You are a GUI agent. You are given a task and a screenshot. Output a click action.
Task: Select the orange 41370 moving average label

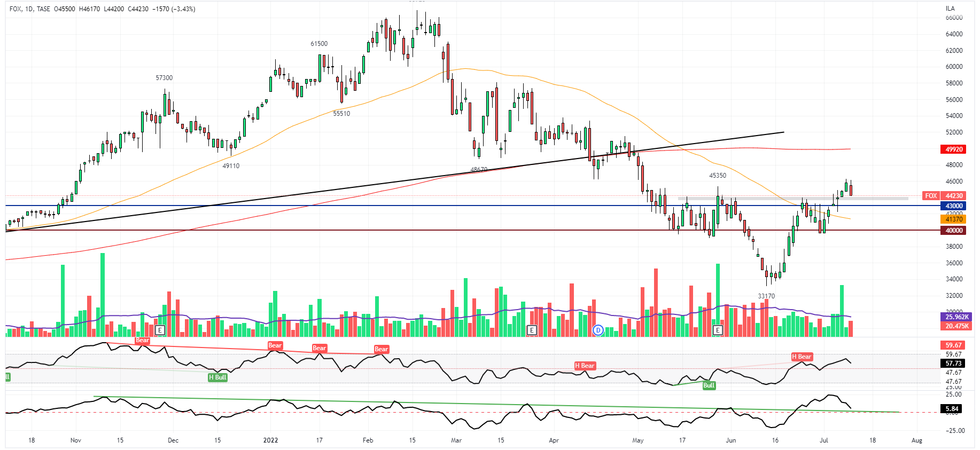point(953,219)
